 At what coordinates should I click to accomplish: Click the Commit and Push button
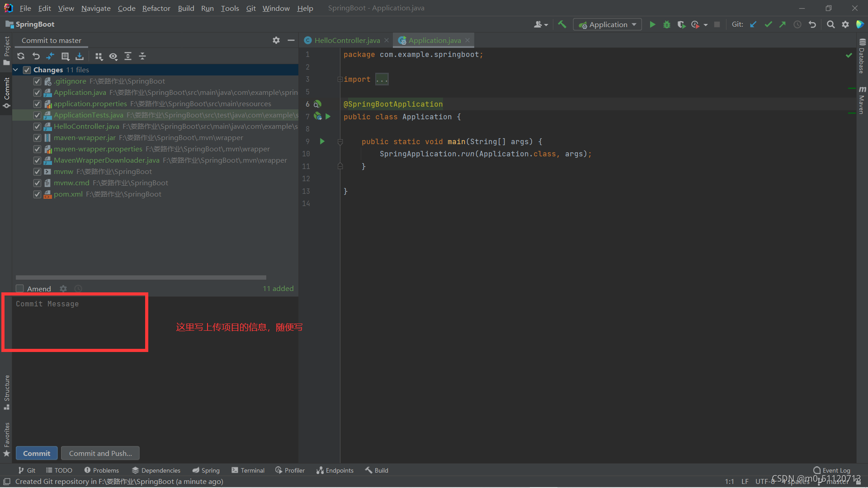point(100,453)
